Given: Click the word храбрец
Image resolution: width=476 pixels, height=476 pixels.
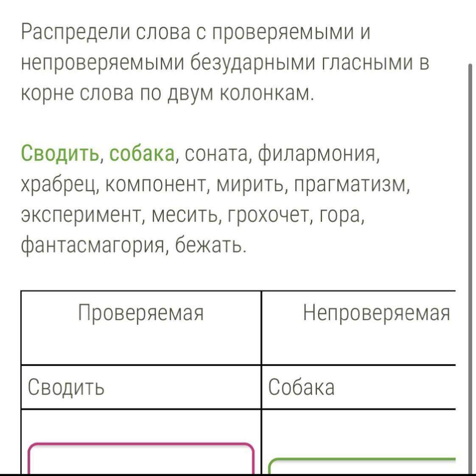Looking at the screenshot, I should coord(59,185).
